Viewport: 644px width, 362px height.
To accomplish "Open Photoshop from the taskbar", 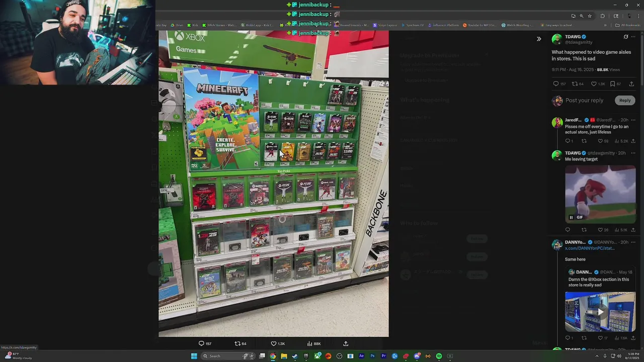I will [x=372, y=356].
